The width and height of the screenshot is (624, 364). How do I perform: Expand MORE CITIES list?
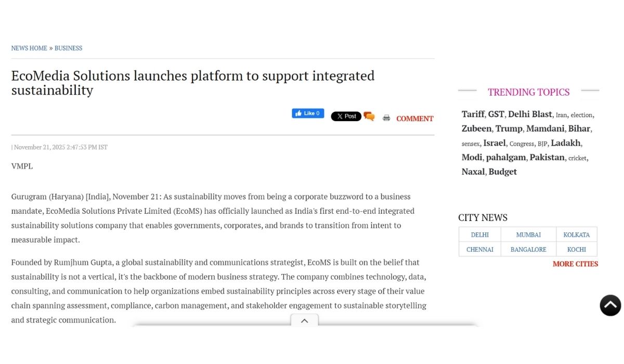click(575, 264)
